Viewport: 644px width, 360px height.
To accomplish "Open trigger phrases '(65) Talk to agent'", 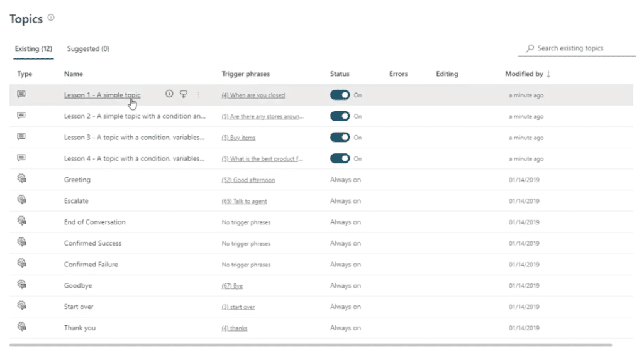I will (245, 201).
